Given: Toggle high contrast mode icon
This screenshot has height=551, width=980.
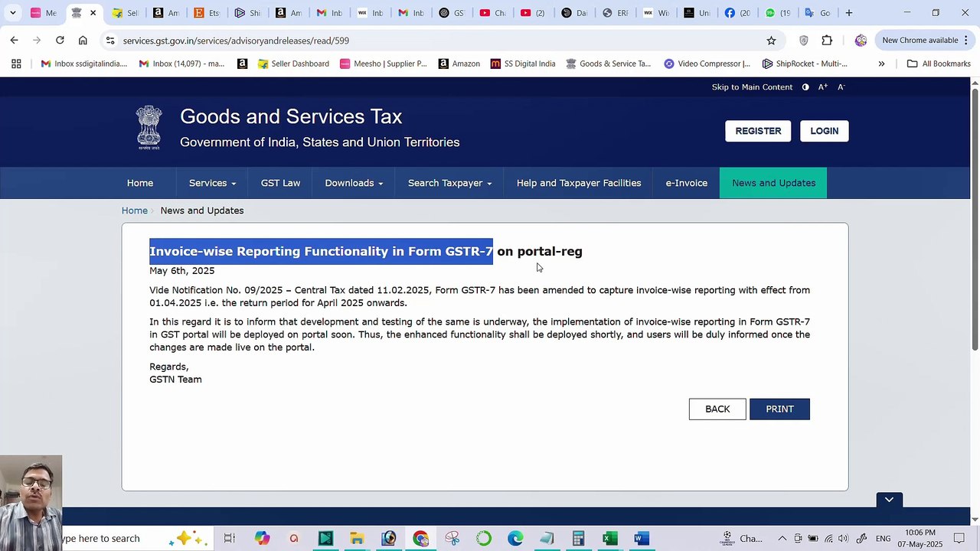Looking at the screenshot, I should pos(805,87).
